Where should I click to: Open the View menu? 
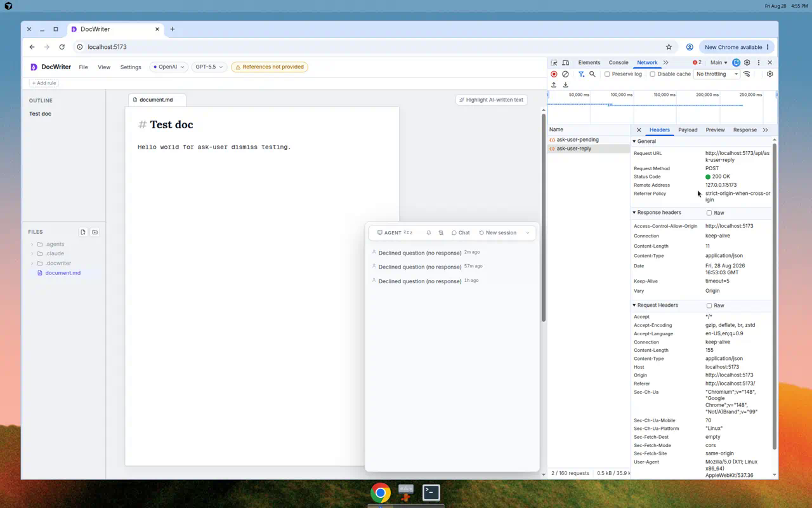(104, 67)
